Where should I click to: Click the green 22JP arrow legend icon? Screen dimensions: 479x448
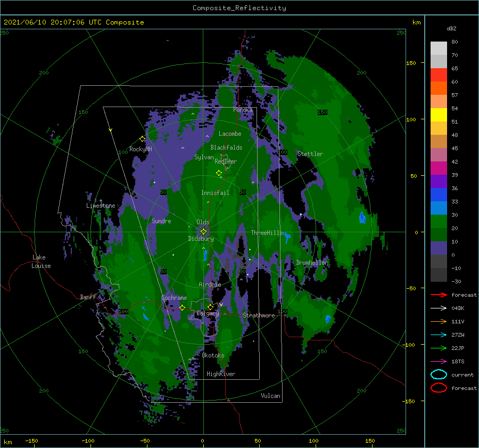[439, 348]
